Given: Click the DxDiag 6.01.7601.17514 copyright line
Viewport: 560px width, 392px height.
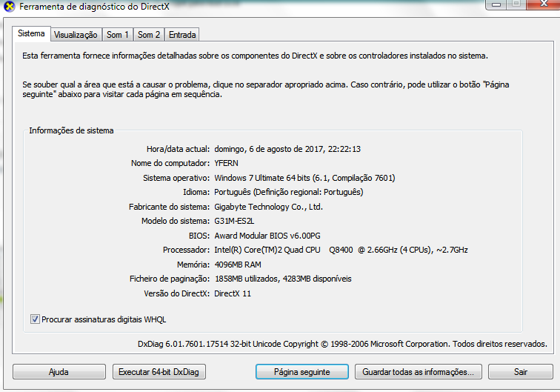Looking at the screenshot, I should click(342, 344).
